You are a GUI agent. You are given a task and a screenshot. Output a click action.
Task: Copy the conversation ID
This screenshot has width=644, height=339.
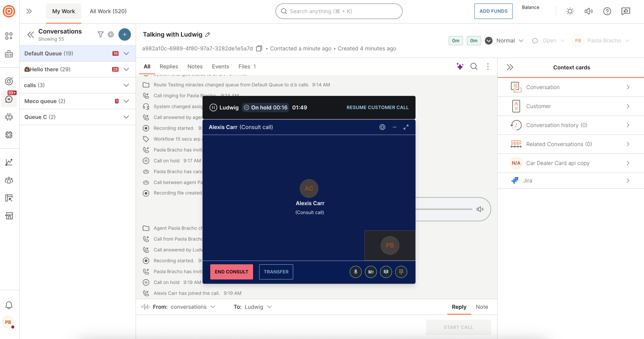click(259, 49)
